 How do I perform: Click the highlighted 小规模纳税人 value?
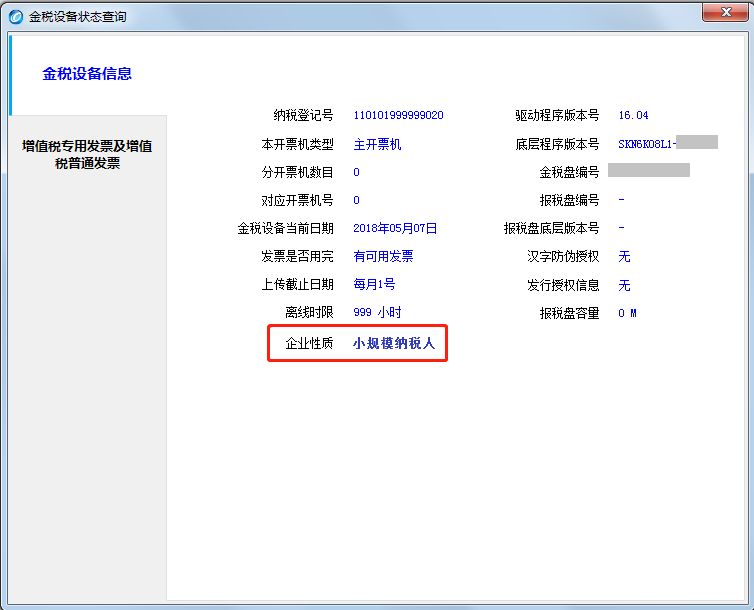394,343
